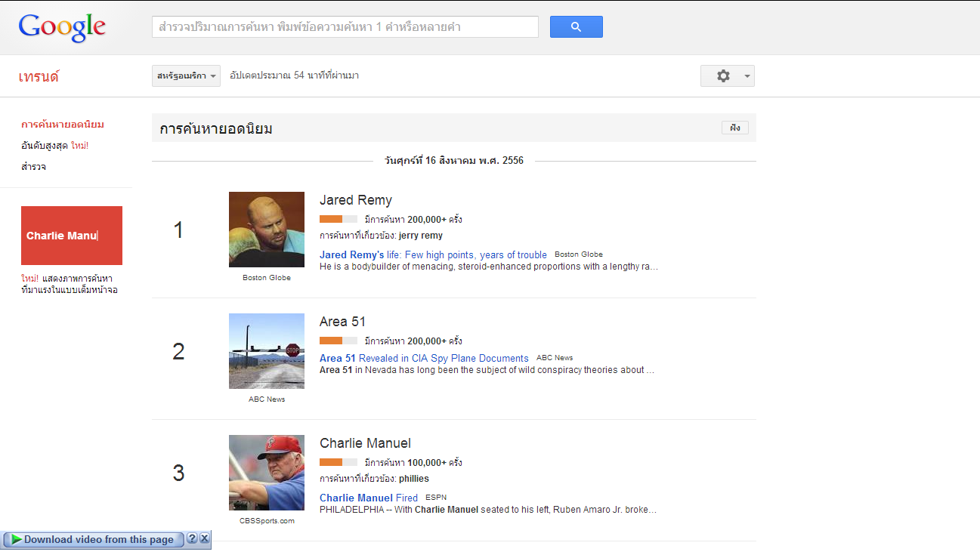
Task: Click bodybuilder snippet text under Jared Remy
Action: point(489,267)
